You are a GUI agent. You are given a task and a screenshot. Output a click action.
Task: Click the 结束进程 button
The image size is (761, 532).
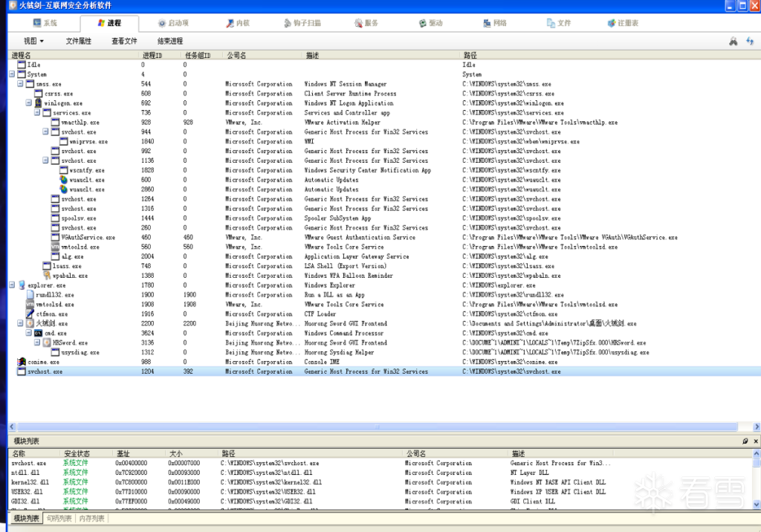pos(170,41)
